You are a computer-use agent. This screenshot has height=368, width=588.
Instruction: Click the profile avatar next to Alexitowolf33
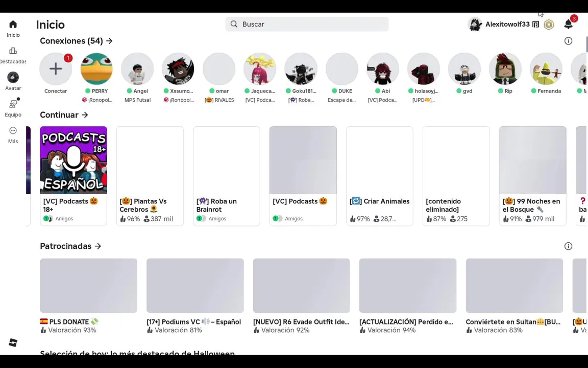[475, 25]
